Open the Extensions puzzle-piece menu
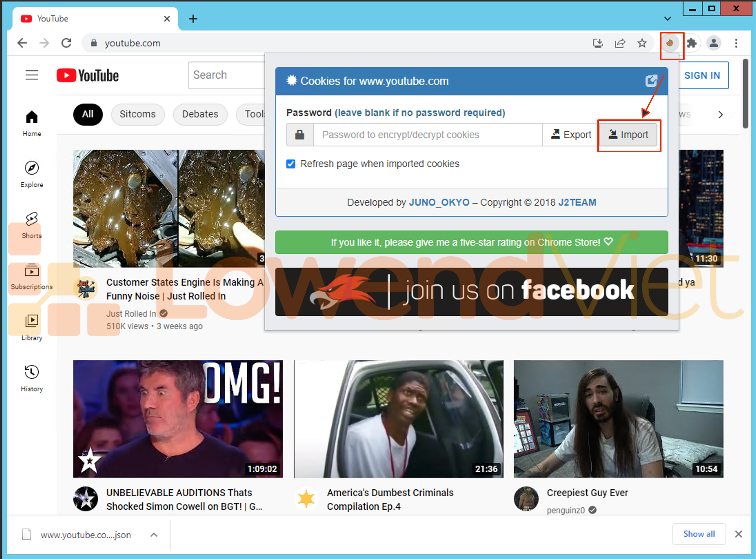This screenshot has width=756, height=559. pyautogui.click(x=692, y=43)
